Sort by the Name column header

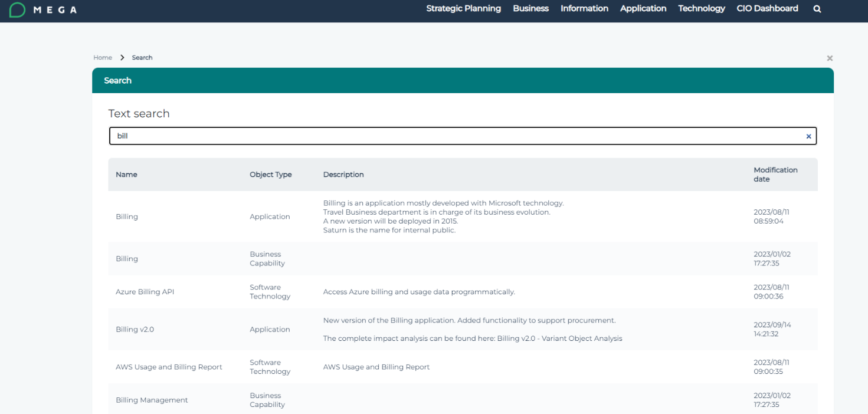pos(126,175)
